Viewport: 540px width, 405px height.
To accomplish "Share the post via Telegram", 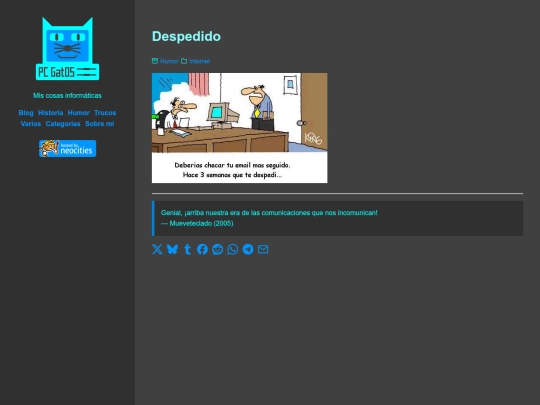I will point(248,249).
